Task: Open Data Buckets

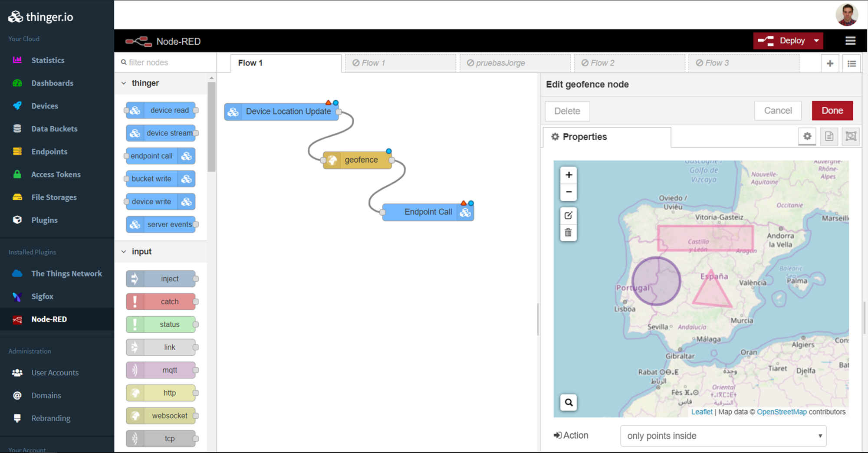Action: click(54, 129)
